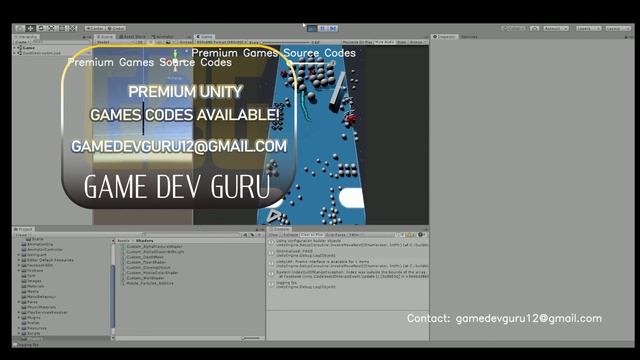Screen dimensions: 640x360
Task: Click the Project panel search field
Action: click(192, 235)
